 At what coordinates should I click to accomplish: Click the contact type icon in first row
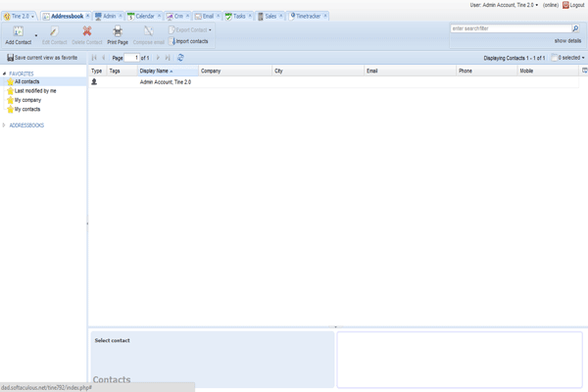[95, 82]
